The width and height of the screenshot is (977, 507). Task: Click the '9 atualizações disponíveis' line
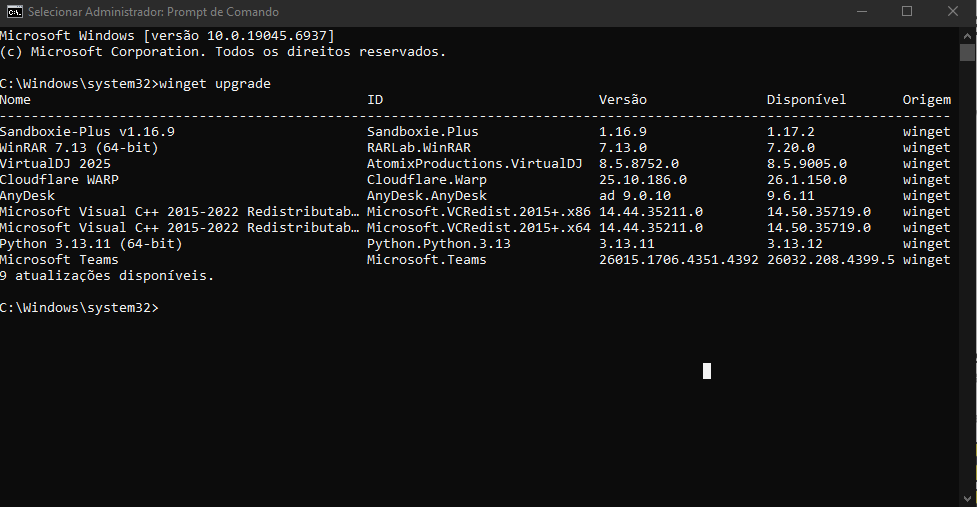[107, 276]
